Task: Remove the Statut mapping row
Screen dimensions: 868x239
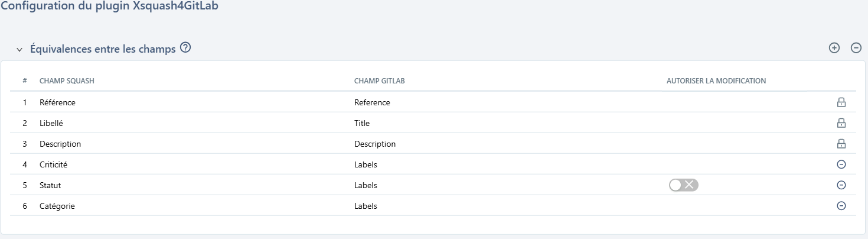Action: click(x=841, y=185)
